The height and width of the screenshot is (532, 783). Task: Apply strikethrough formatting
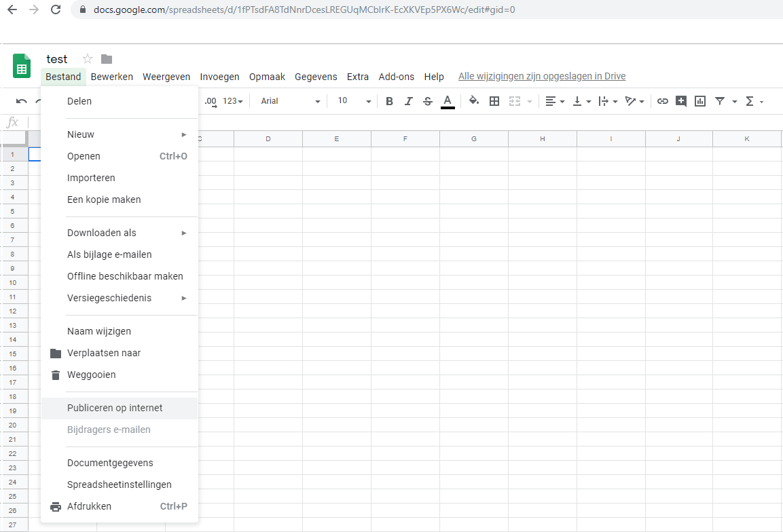(x=428, y=100)
